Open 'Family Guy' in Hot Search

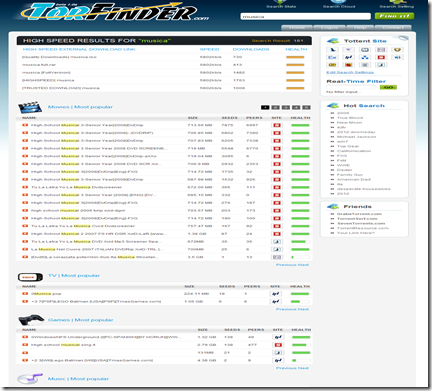click(350, 175)
